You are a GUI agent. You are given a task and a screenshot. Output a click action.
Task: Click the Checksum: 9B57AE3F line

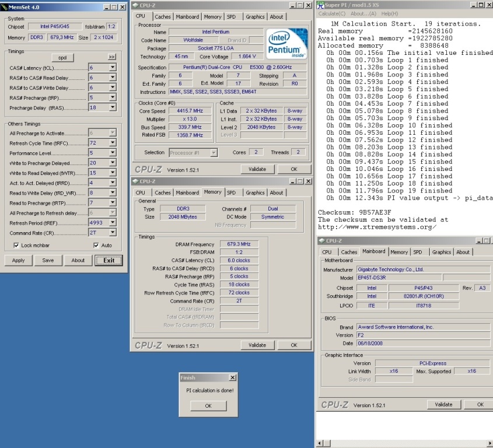(354, 212)
